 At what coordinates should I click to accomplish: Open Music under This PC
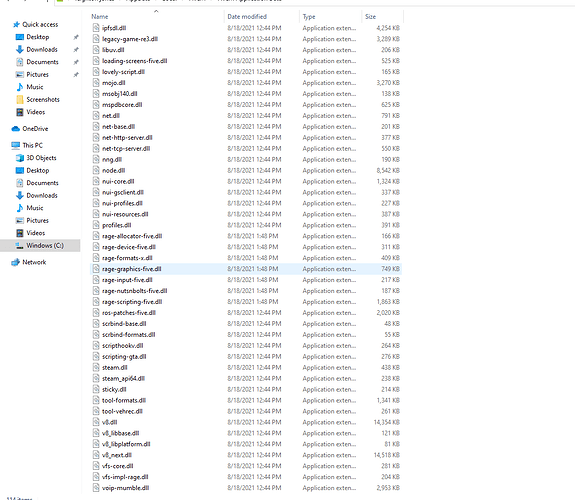(35, 208)
